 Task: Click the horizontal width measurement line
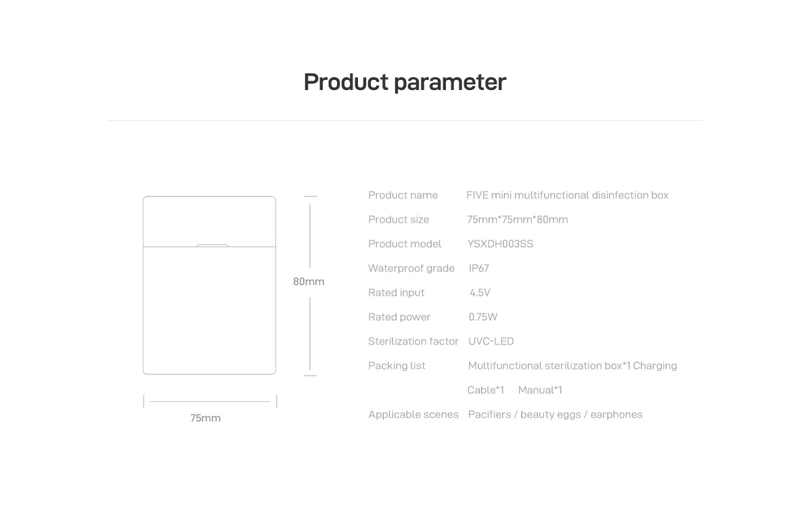[210, 401]
